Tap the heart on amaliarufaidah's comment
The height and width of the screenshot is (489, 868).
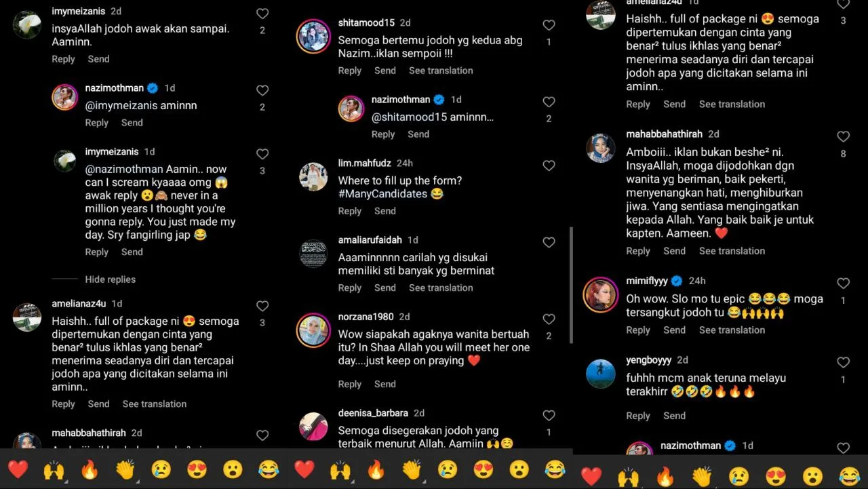(x=549, y=242)
